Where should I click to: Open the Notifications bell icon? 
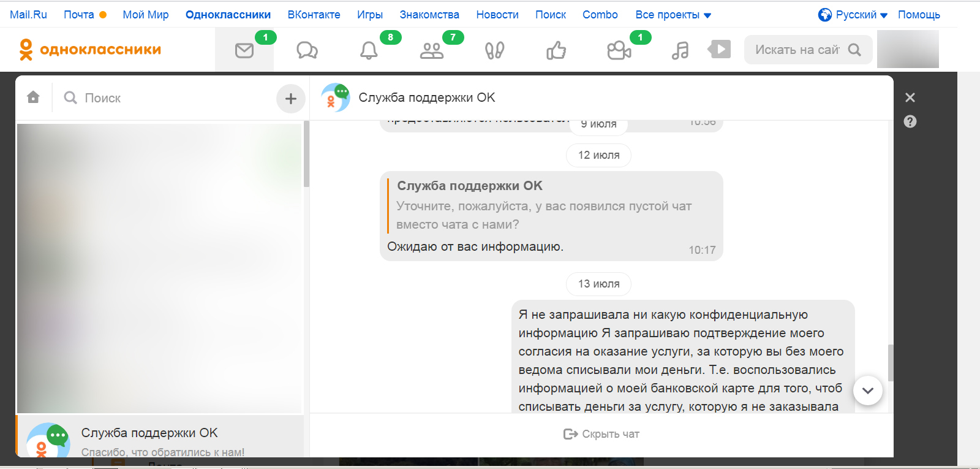pos(369,50)
